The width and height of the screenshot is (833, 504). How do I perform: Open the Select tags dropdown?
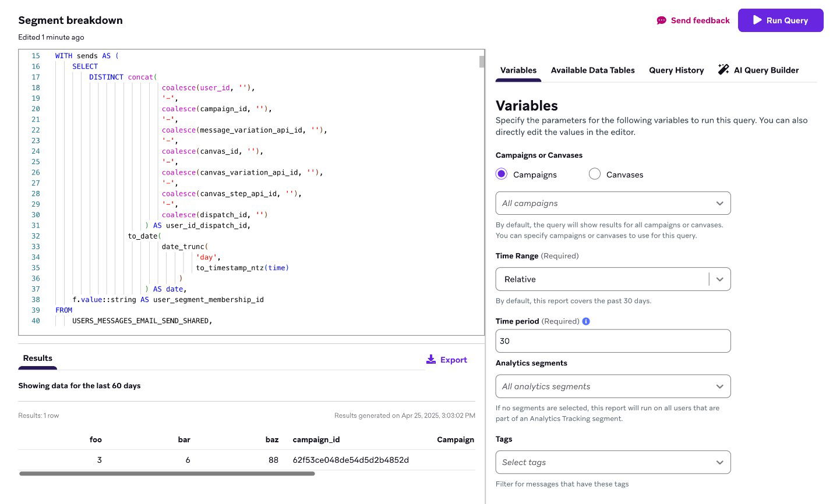click(612, 462)
